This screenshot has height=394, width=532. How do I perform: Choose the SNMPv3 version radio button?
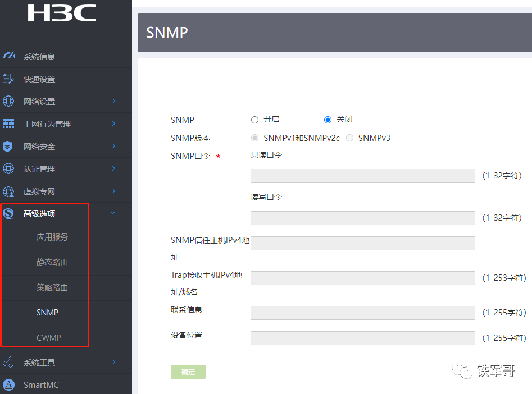pos(350,138)
